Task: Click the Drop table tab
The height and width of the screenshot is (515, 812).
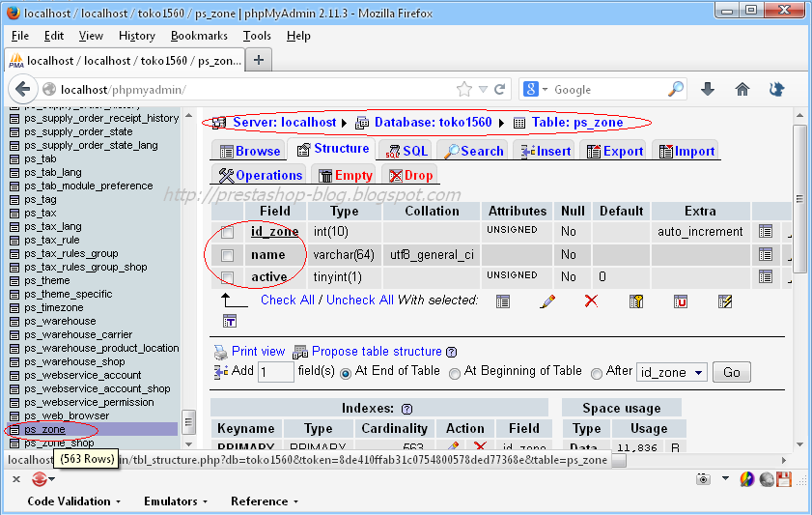Action: [x=410, y=175]
